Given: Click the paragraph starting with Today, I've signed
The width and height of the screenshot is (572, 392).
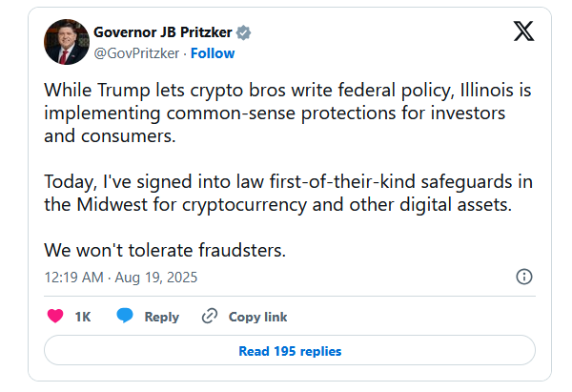Looking at the screenshot, I should (x=289, y=193).
